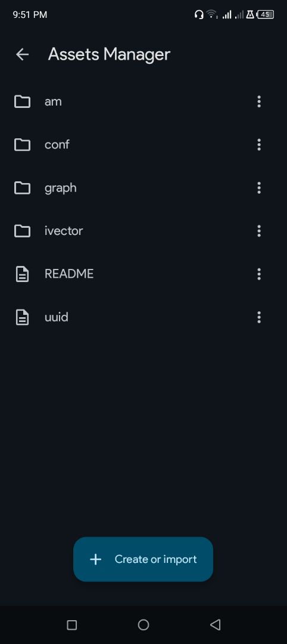Open the three-dot menu for uuid
Image resolution: width=287 pixels, height=644 pixels.
[258, 317]
